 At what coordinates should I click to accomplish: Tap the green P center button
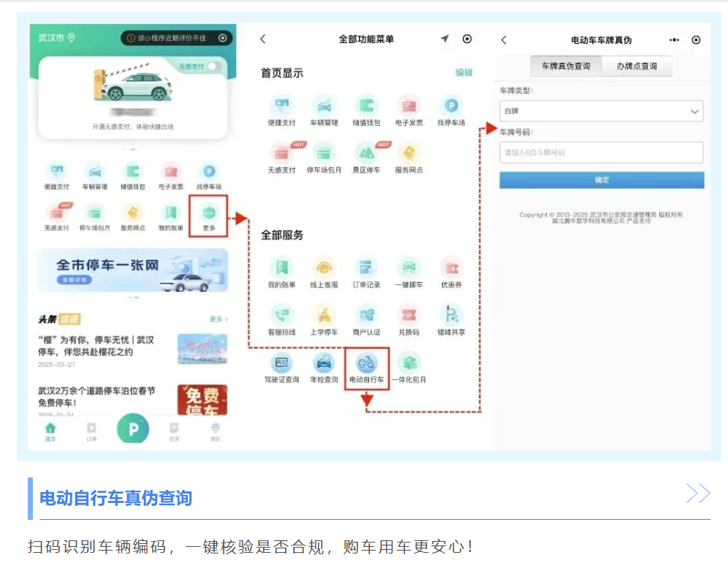(133, 429)
